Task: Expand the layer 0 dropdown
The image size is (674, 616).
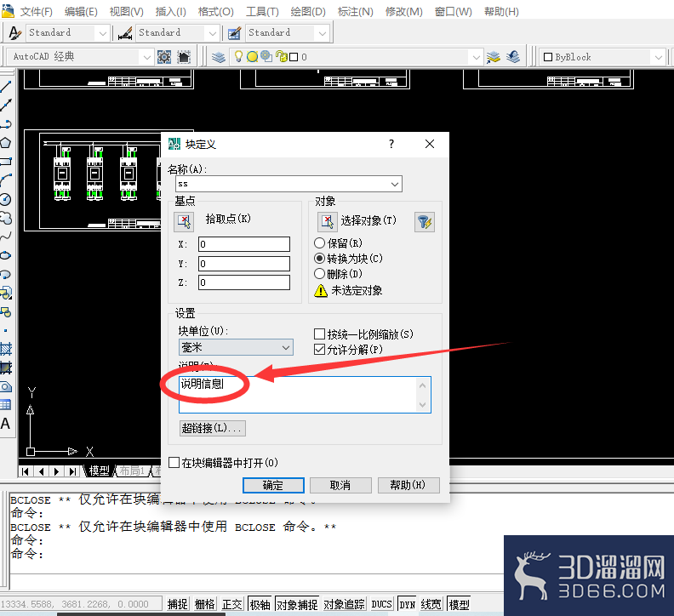Action: pos(476,57)
